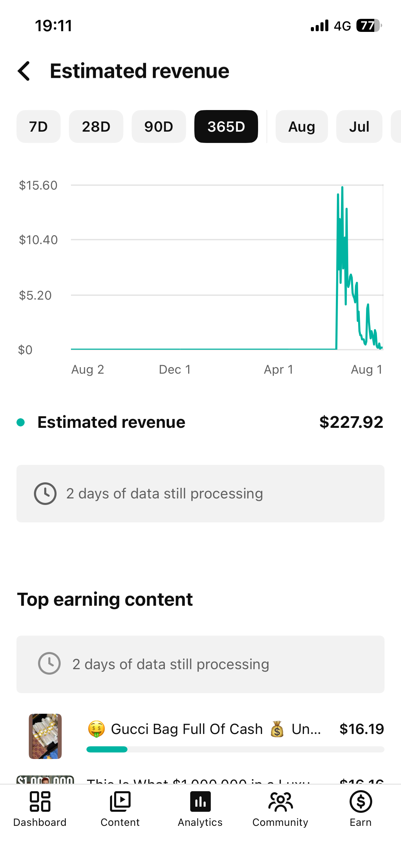
Task: Select the 7D time range
Action: click(38, 126)
